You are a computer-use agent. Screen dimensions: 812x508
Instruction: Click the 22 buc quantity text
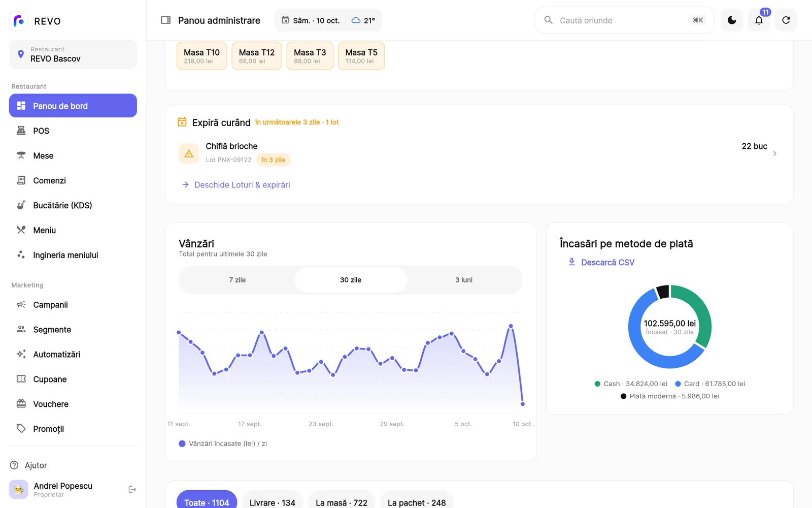click(x=755, y=146)
